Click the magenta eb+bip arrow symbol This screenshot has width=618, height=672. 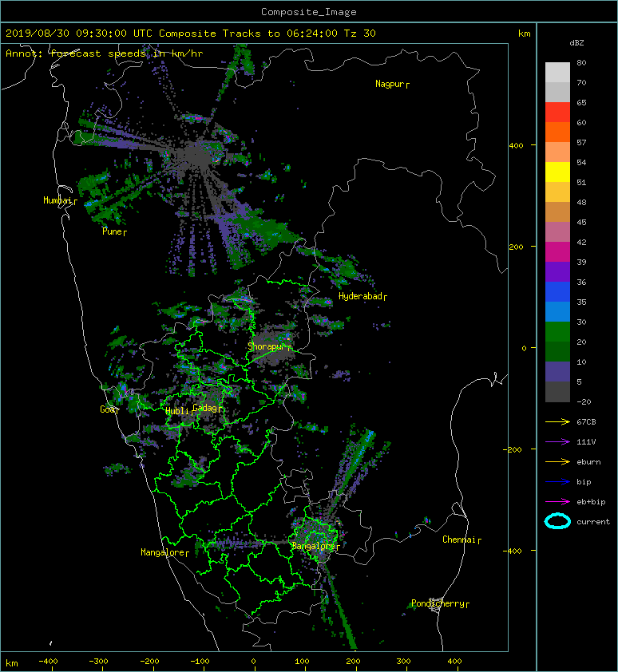(x=557, y=501)
